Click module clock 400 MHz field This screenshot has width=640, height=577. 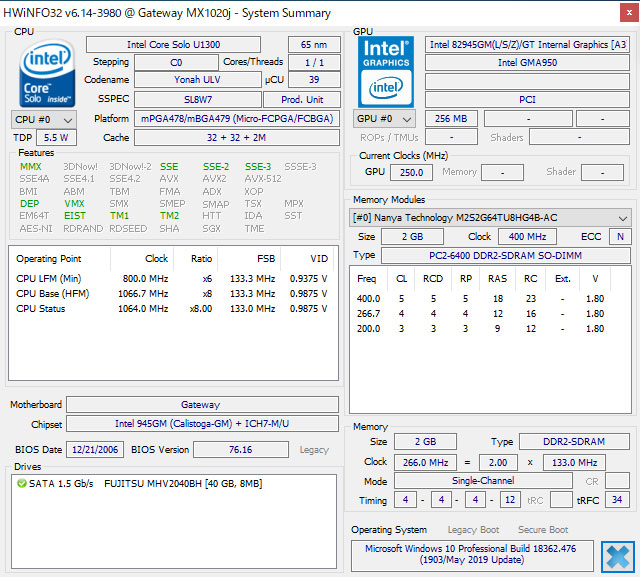click(x=527, y=237)
